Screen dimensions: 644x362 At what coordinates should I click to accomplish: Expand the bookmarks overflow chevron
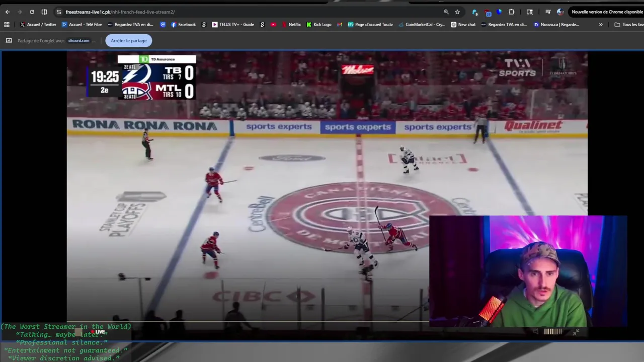coord(600,24)
